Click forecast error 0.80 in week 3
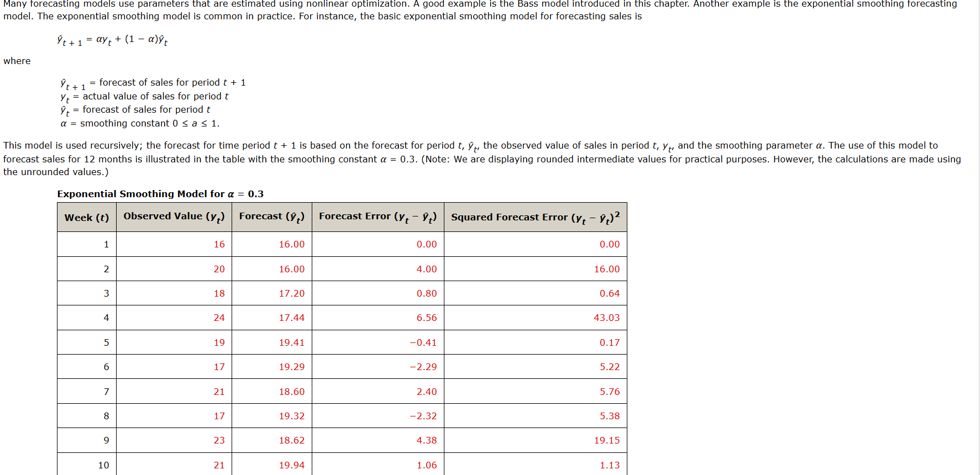This screenshot has width=980, height=475. pyautogui.click(x=427, y=293)
